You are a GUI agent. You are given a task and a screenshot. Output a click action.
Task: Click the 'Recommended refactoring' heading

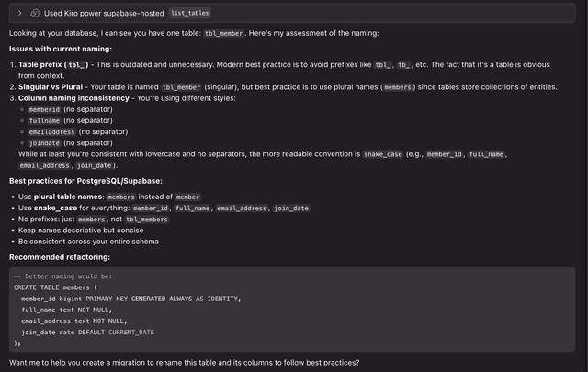(x=61, y=256)
